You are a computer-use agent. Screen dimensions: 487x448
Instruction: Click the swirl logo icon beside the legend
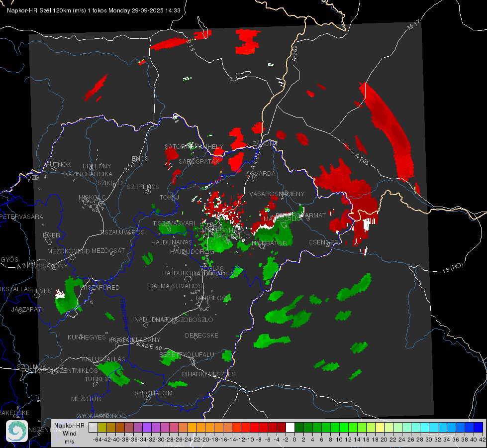17,431
